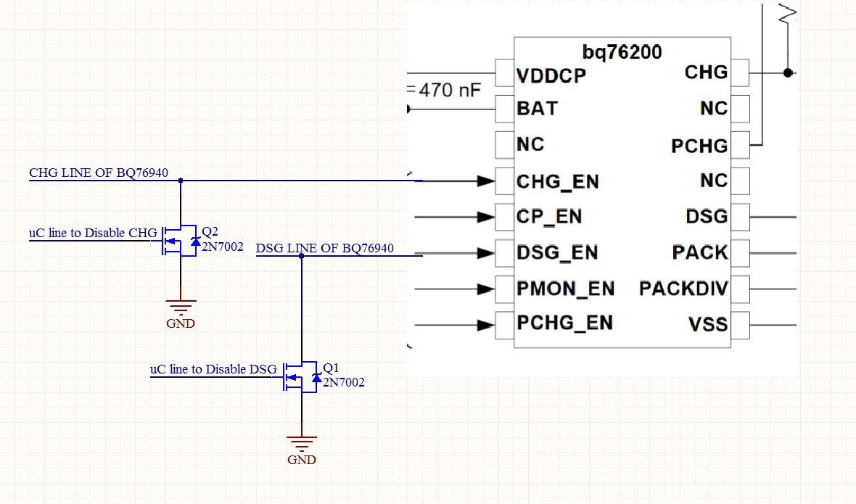856x504 pixels.
Task: Click the bq76200 chip title
Action: coord(622,51)
